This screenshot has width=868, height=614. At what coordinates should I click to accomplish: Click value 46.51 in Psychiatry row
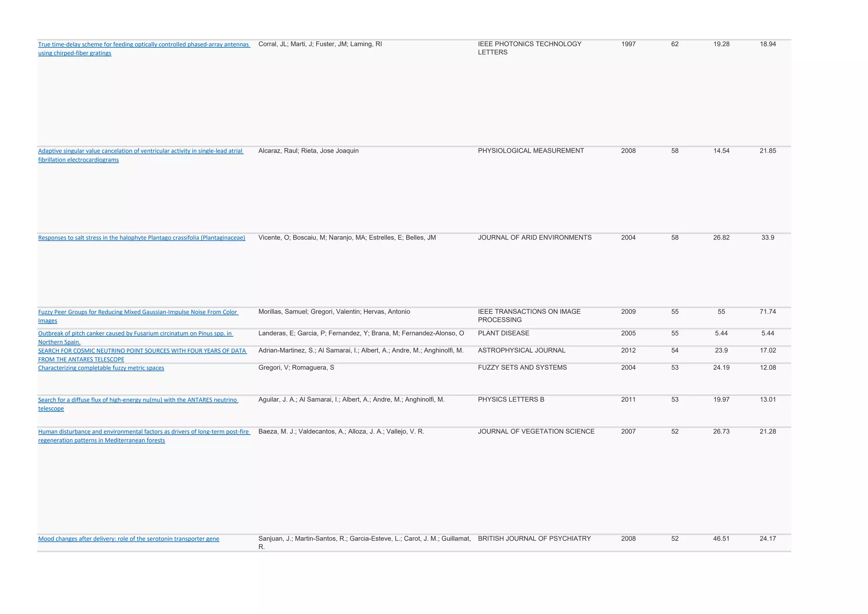pos(721,539)
